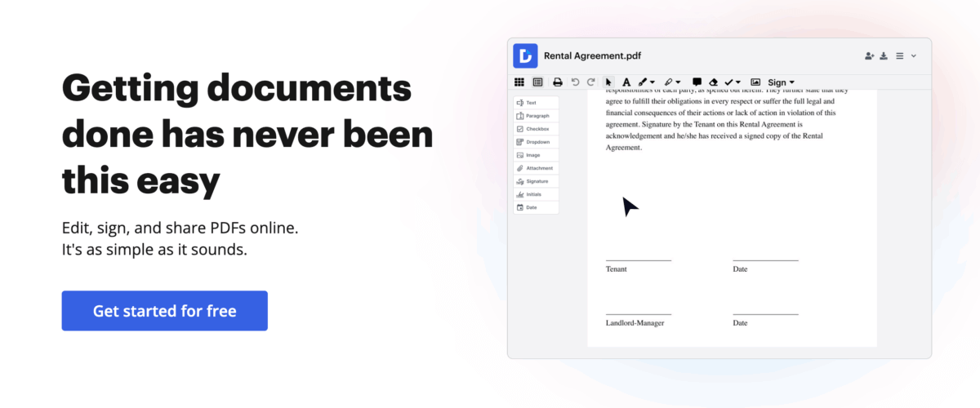Screen dimensions: 980x408
Task: Add a Text field from sidebar
Action: coord(536,103)
